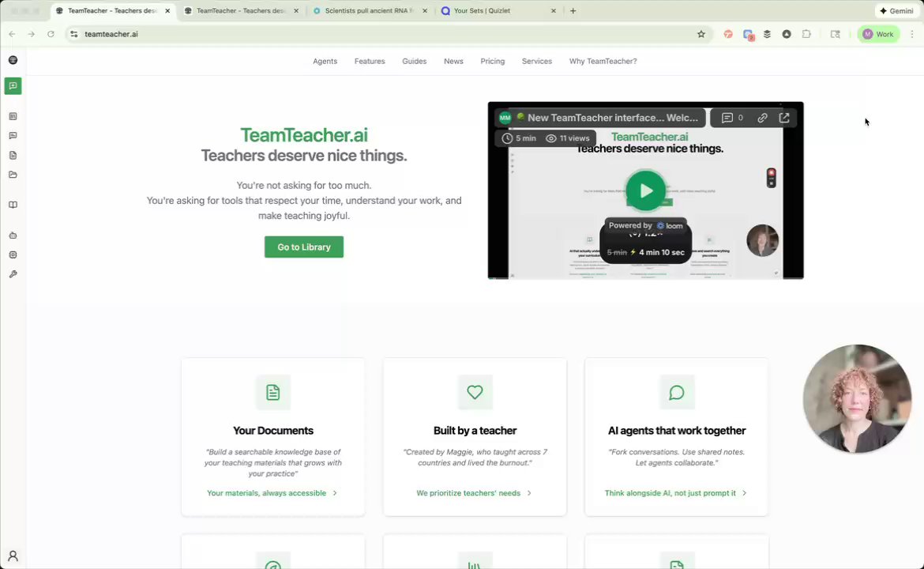Play the Loom welcome video

646,190
